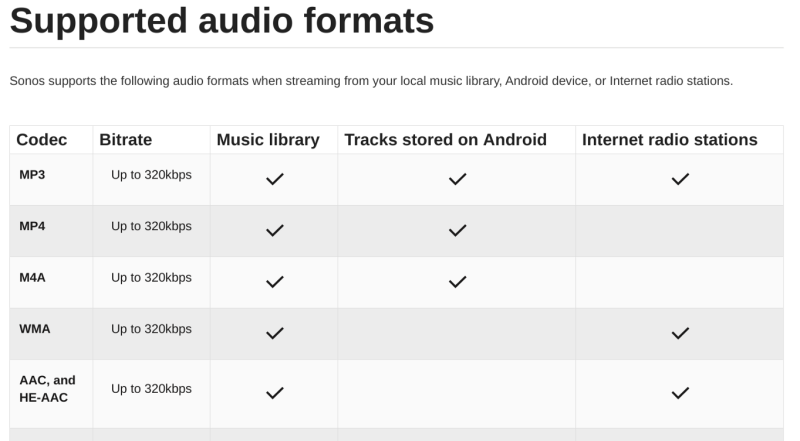Click the AAC, and HE-AAC codec cell
Image resolution: width=800 pixels, height=441 pixels.
click(47, 388)
